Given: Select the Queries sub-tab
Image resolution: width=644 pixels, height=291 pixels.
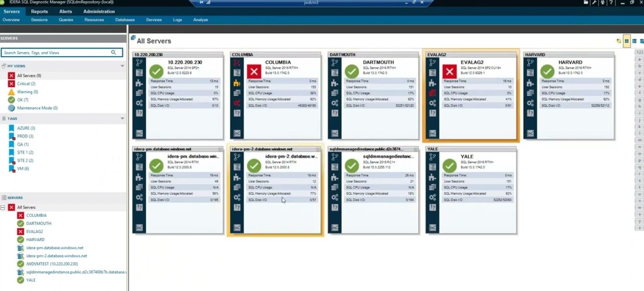Looking at the screenshot, I should click(66, 20).
